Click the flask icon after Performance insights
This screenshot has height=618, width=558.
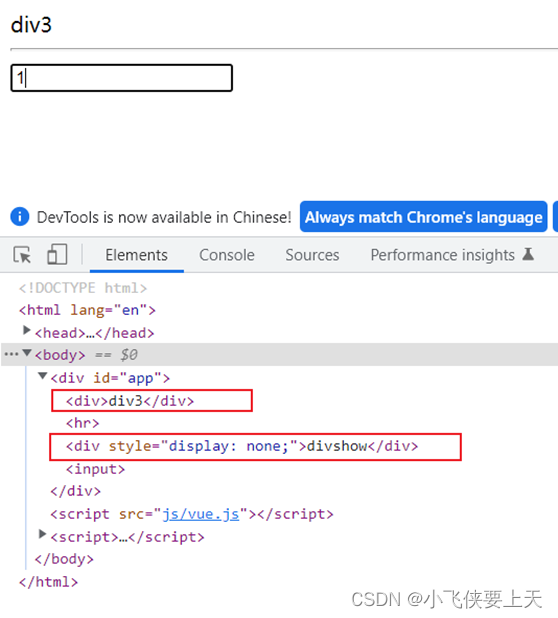tap(528, 254)
